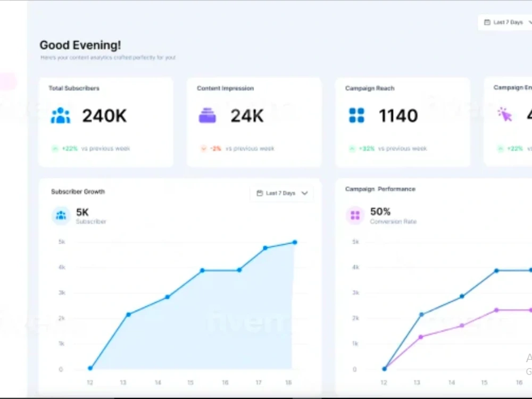Click the +32% change under Campaign Reach
This screenshot has height=399, width=532.
pyautogui.click(x=367, y=148)
